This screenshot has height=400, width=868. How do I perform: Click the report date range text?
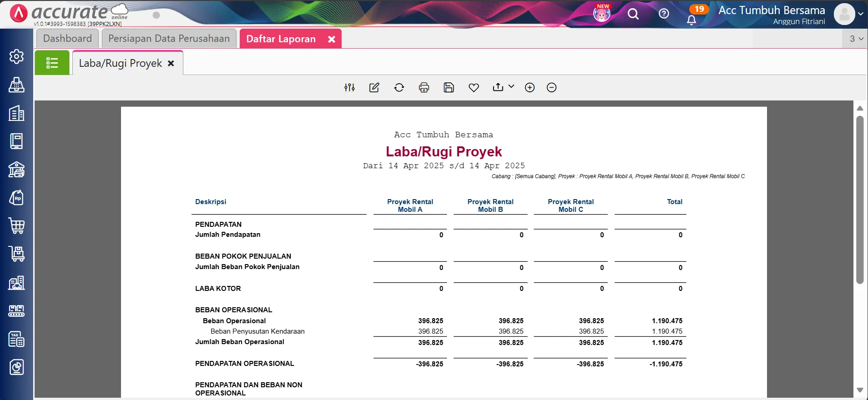point(444,166)
